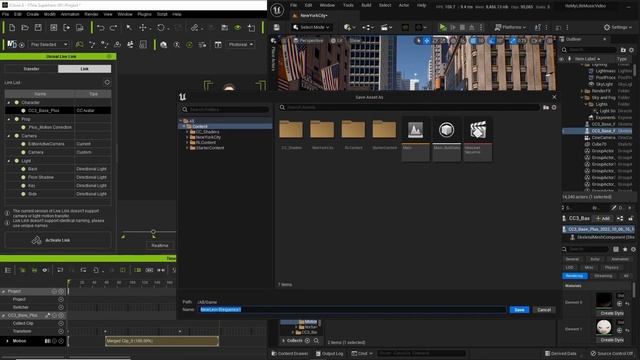This screenshot has width=640, height=360.
Task: Switch to the Link tab
Action: [84, 69]
